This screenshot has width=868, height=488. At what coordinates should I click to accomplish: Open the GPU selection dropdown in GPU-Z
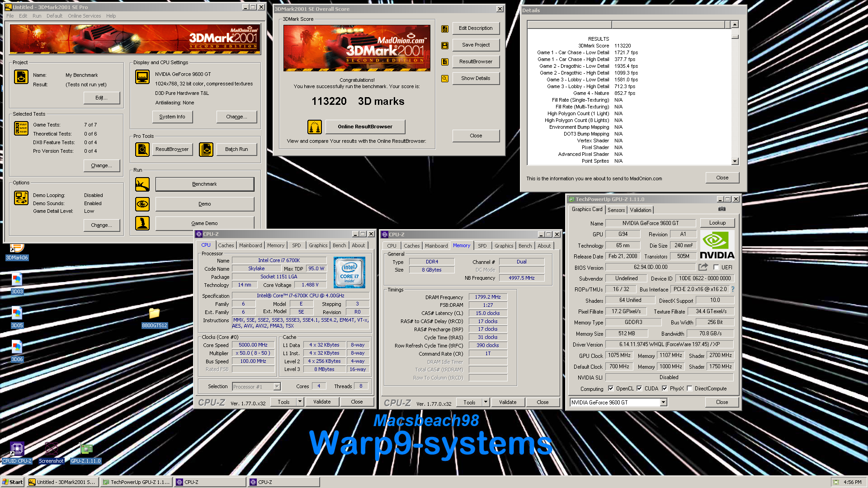[663, 403]
